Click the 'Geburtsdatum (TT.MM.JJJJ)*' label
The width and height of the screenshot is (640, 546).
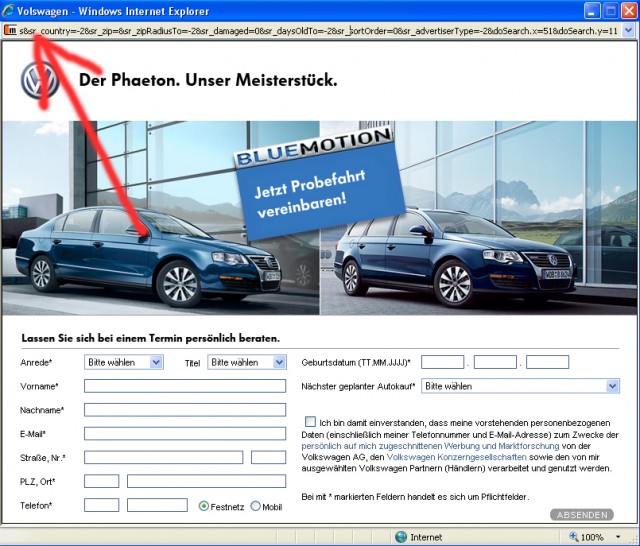(x=356, y=362)
